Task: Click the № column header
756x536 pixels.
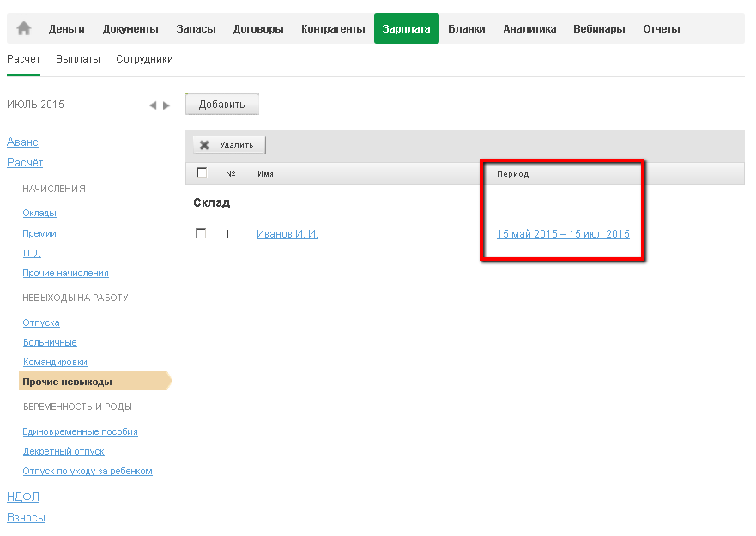Action: [x=231, y=173]
